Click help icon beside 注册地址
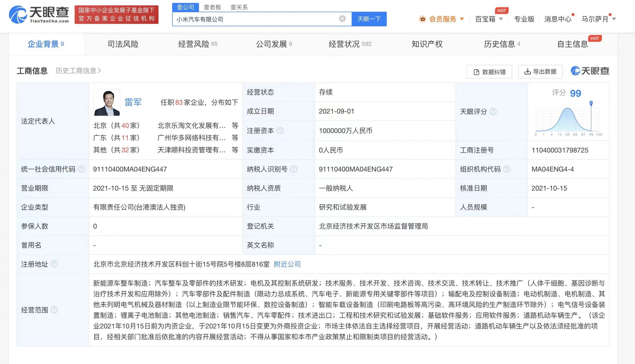Image resolution: width=635 pixels, height=364 pixels. click(54, 264)
